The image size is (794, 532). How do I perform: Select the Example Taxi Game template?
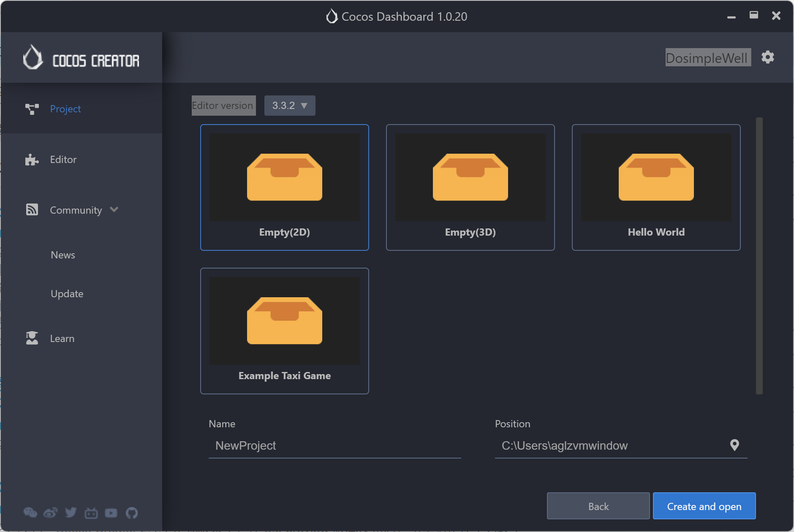[285, 331]
